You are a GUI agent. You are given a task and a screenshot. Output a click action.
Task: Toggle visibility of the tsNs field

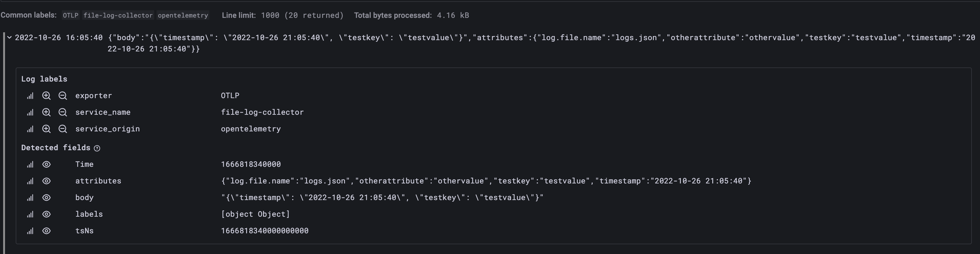click(46, 230)
